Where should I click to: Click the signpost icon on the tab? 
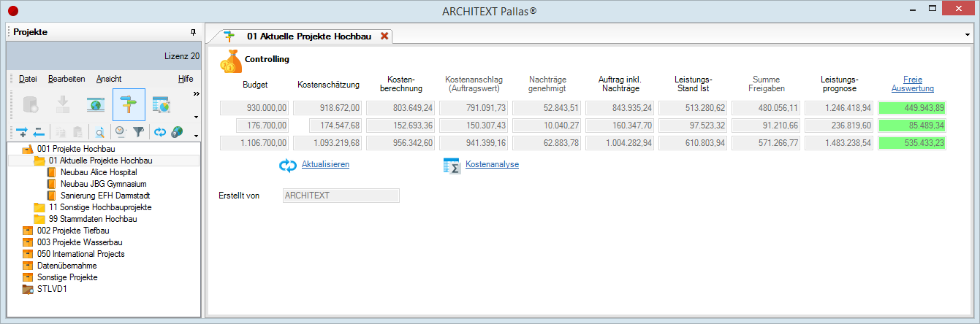(230, 36)
